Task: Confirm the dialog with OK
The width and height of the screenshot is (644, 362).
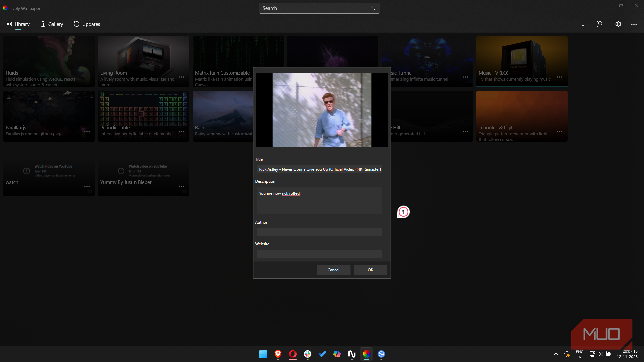Action: [370, 270]
